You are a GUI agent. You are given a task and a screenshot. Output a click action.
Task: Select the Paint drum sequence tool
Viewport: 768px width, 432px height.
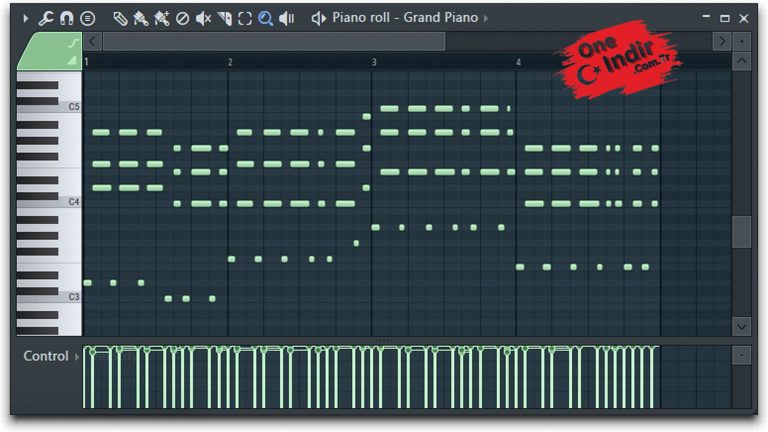[x=162, y=19]
